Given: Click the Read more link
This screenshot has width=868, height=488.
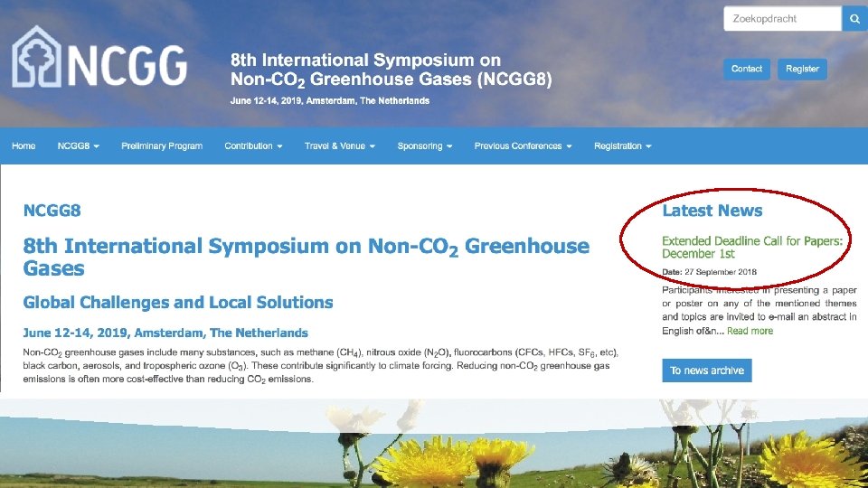Looking at the screenshot, I should point(750,331).
